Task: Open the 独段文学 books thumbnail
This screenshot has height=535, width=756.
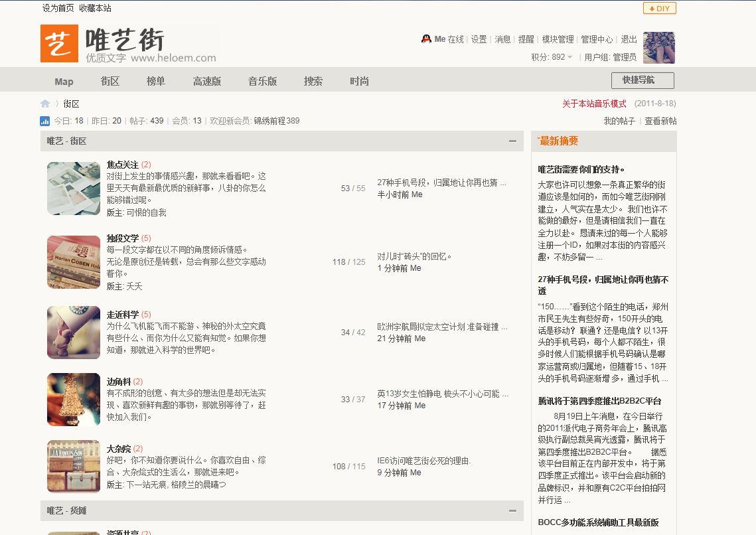Action: [x=74, y=262]
